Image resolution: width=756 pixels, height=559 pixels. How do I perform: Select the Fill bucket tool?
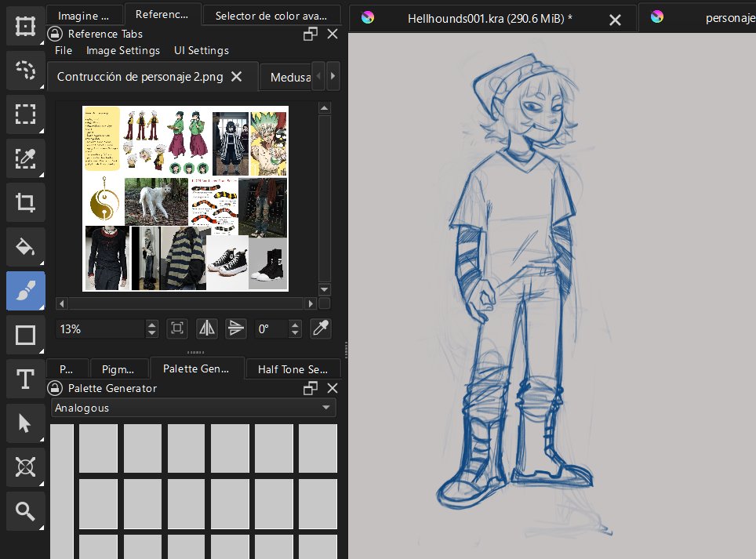coord(26,247)
